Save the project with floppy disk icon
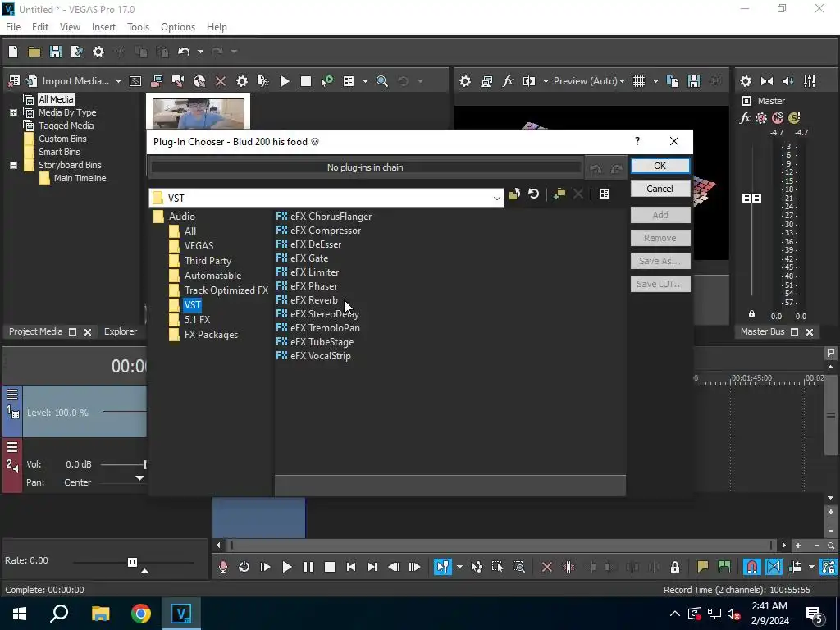The image size is (840, 630). (55, 52)
